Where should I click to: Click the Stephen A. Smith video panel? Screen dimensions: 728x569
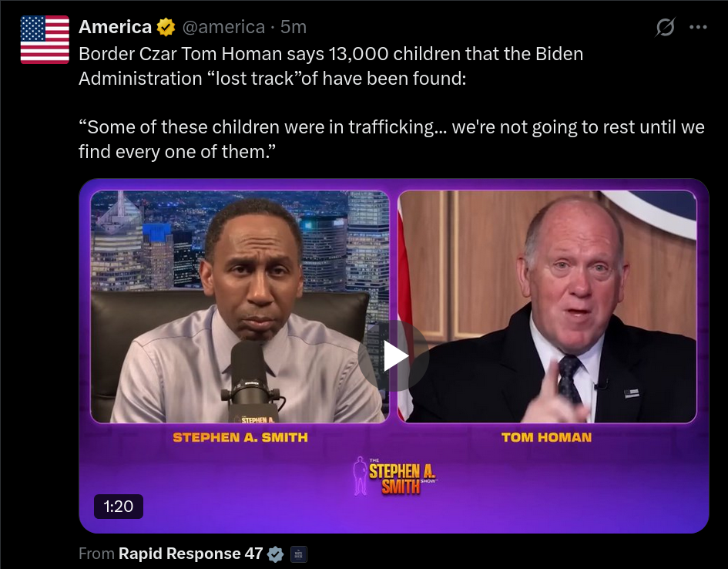[240, 307]
